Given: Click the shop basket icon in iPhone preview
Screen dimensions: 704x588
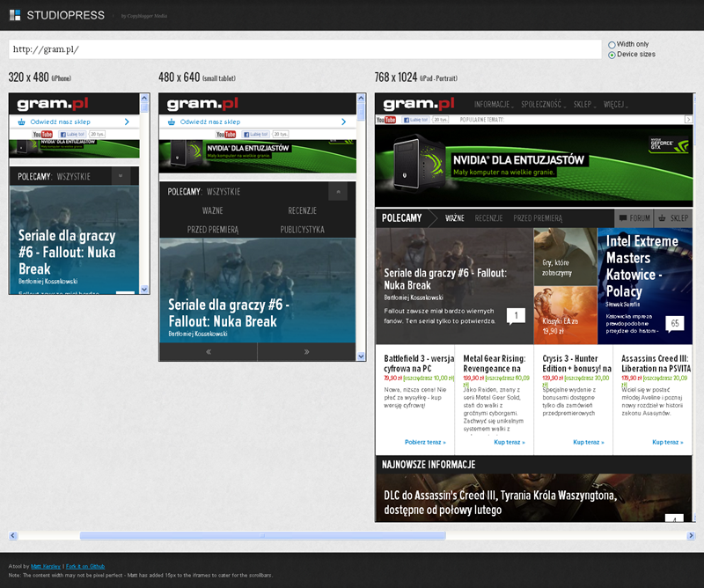Looking at the screenshot, I should tap(20, 122).
